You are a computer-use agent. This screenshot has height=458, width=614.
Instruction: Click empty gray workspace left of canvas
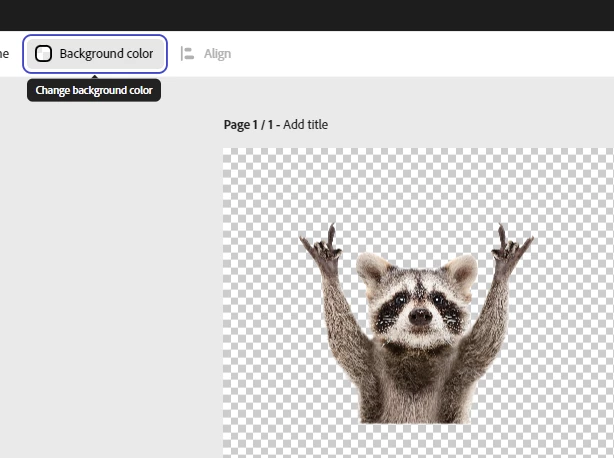(112, 274)
